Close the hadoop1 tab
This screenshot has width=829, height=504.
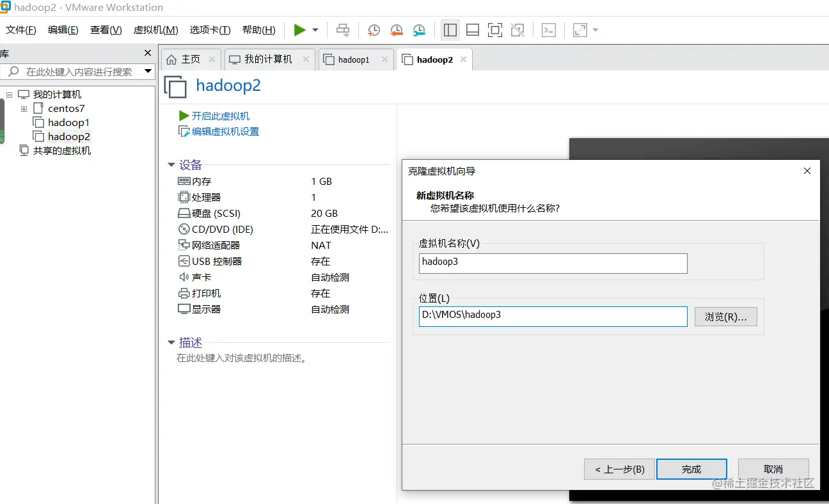pyautogui.click(x=384, y=59)
